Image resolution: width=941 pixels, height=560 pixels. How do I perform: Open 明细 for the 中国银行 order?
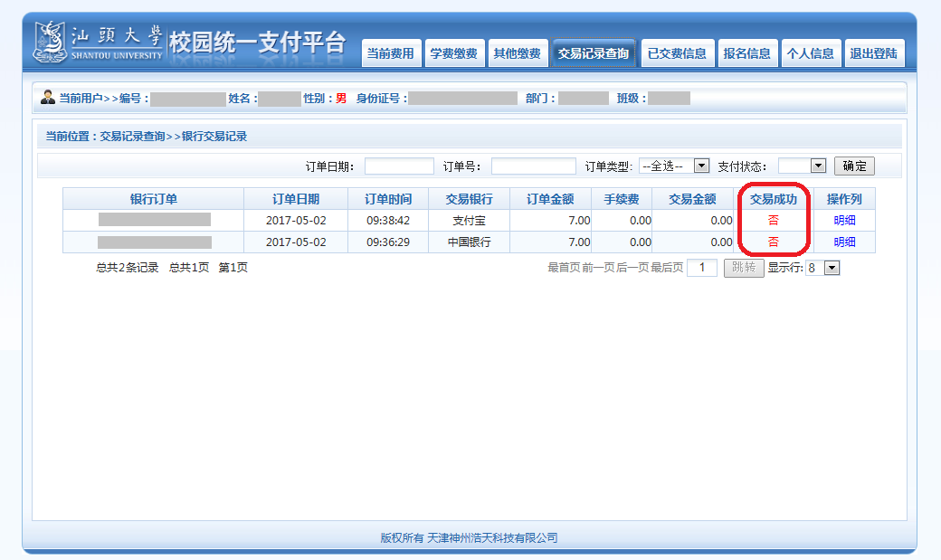pos(844,242)
